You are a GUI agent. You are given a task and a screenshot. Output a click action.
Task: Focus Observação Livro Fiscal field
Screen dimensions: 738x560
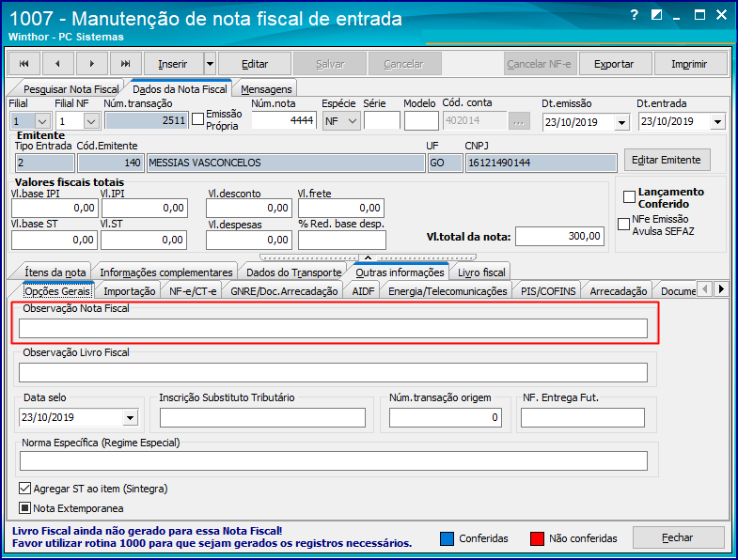tap(333, 373)
